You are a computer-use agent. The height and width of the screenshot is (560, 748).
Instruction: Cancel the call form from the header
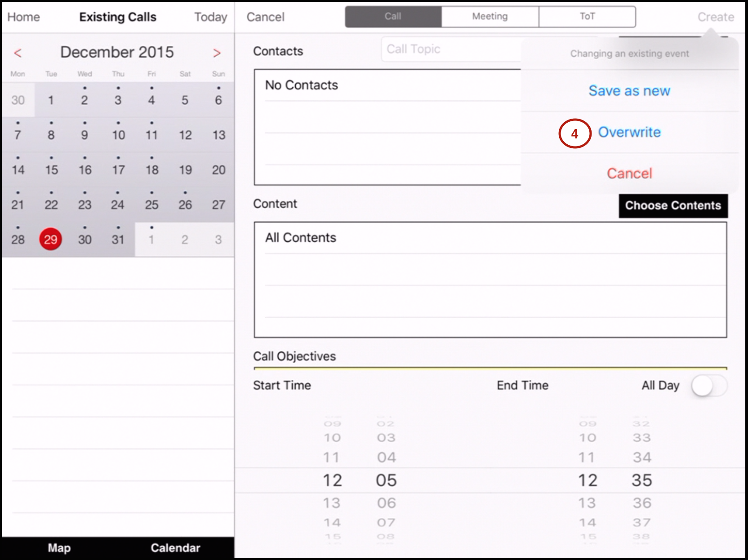pyautogui.click(x=265, y=17)
